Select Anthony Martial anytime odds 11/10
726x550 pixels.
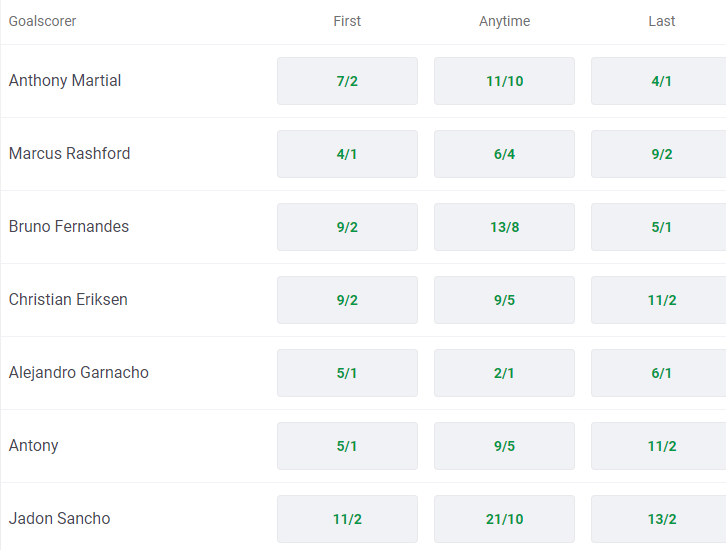pos(504,81)
